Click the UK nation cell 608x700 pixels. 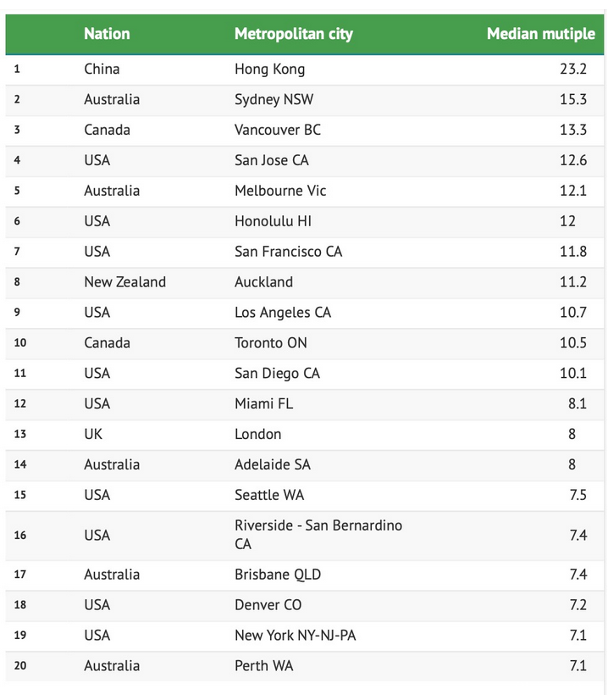coord(93,434)
